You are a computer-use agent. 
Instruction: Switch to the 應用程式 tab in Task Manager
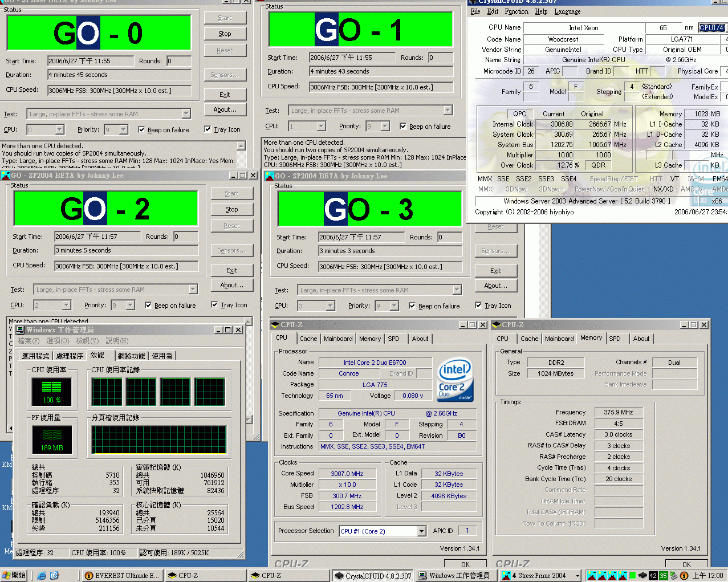pos(35,356)
